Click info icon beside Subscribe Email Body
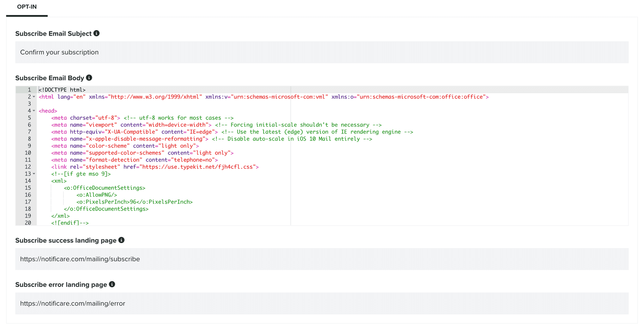 click(89, 78)
